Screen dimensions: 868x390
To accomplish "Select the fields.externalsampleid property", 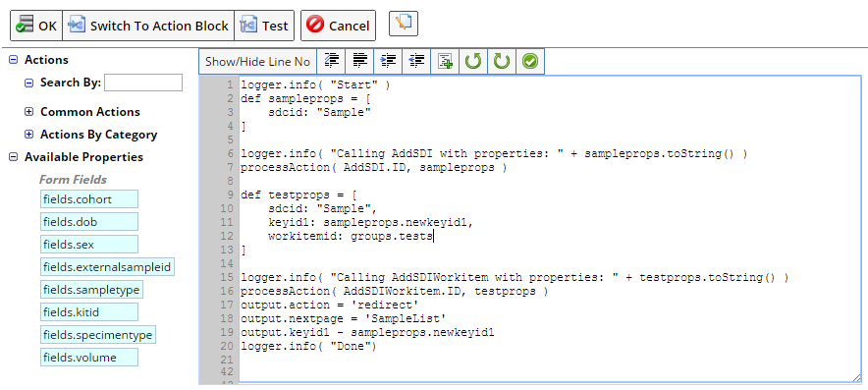I will click(x=107, y=267).
